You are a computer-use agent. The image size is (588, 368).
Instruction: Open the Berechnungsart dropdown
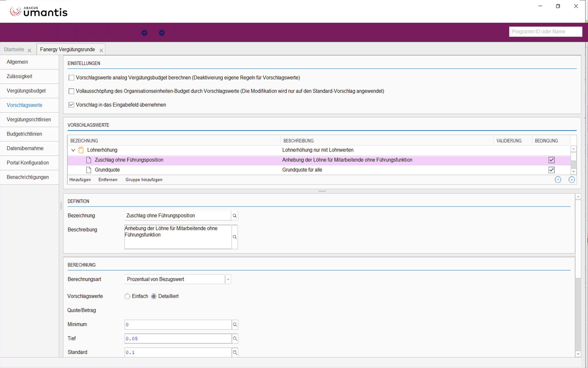[x=228, y=279]
